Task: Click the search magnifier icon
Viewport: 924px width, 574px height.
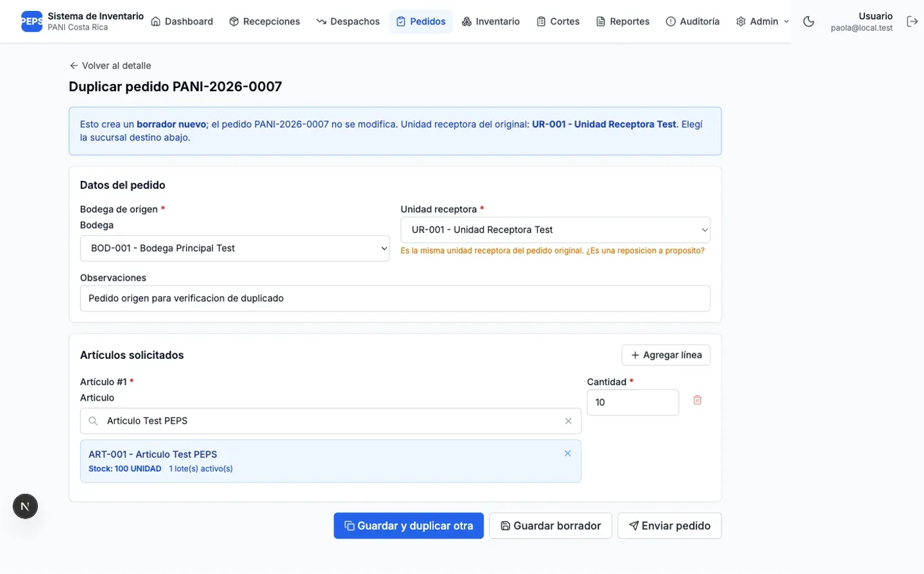Action: point(93,421)
